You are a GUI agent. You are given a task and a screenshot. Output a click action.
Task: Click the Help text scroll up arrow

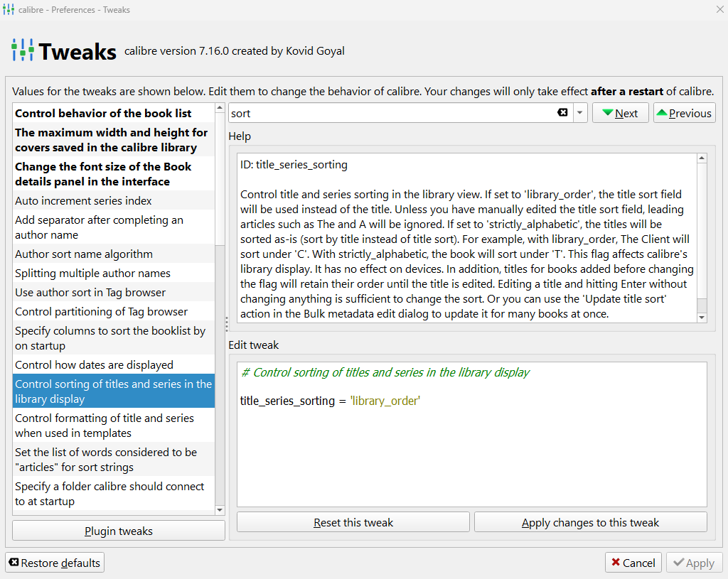[x=702, y=158]
